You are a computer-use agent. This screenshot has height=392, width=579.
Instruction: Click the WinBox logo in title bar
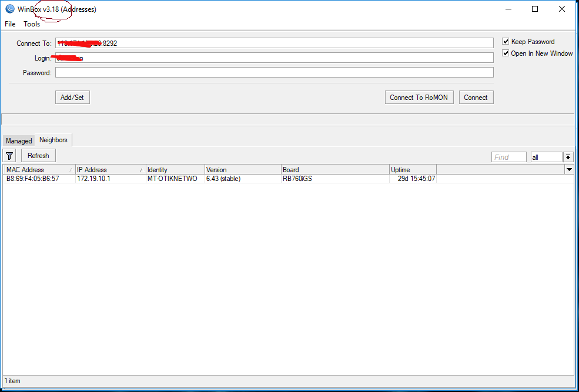click(10, 9)
